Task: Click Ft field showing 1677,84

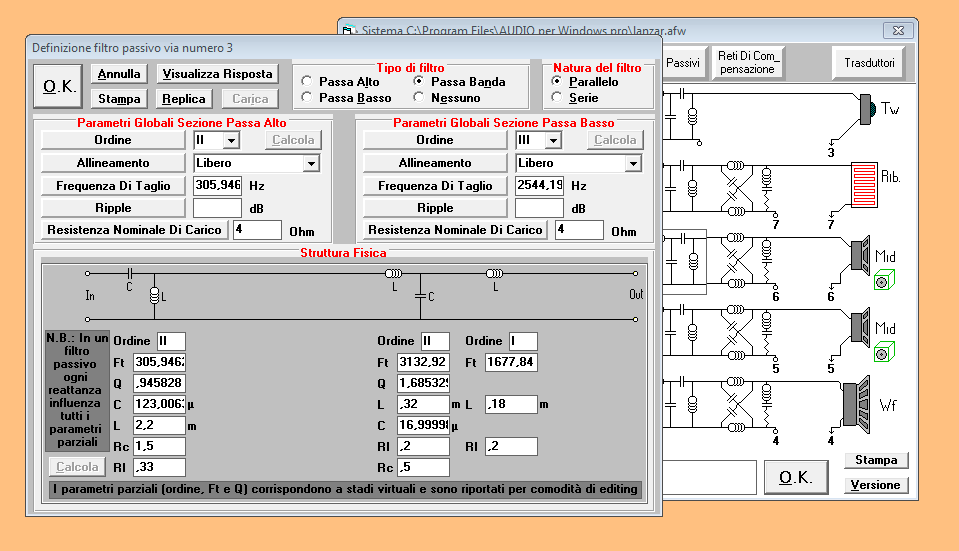Action: click(511, 362)
